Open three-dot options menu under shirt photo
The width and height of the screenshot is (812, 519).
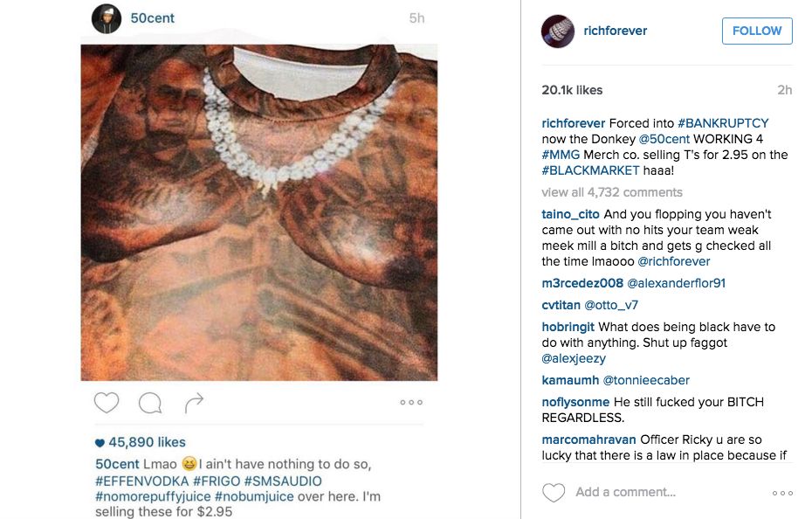point(411,402)
